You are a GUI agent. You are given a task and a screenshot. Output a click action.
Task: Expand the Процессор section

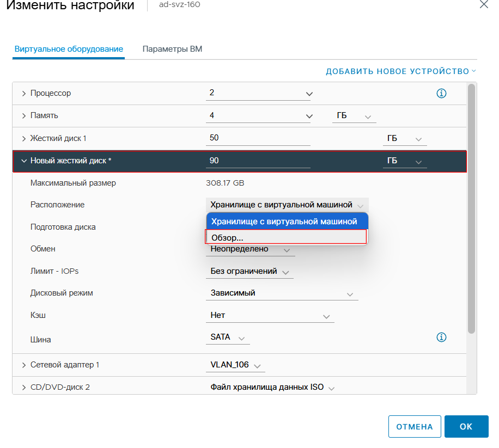click(24, 94)
